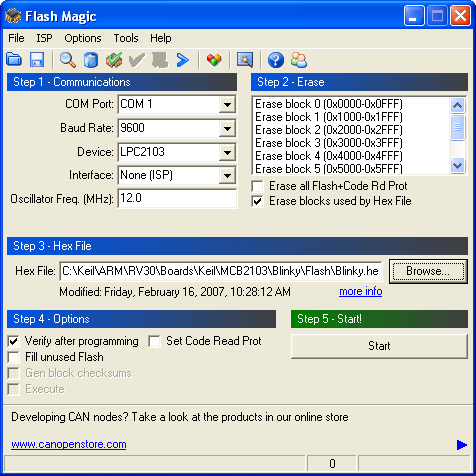Screen dimensions: 476x476
Task: Click the grayed-out chip toolbar icon
Action: coord(160,60)
